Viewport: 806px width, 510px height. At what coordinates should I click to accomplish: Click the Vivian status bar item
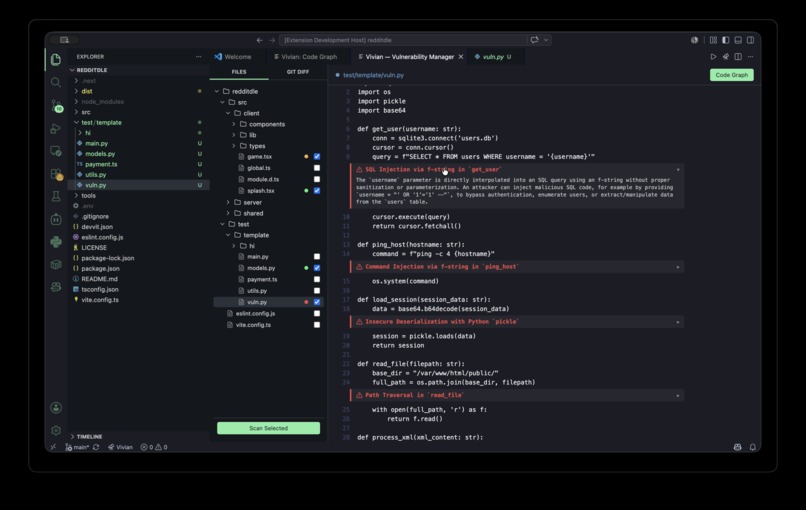pyautogui.click(x=120, y=447)
